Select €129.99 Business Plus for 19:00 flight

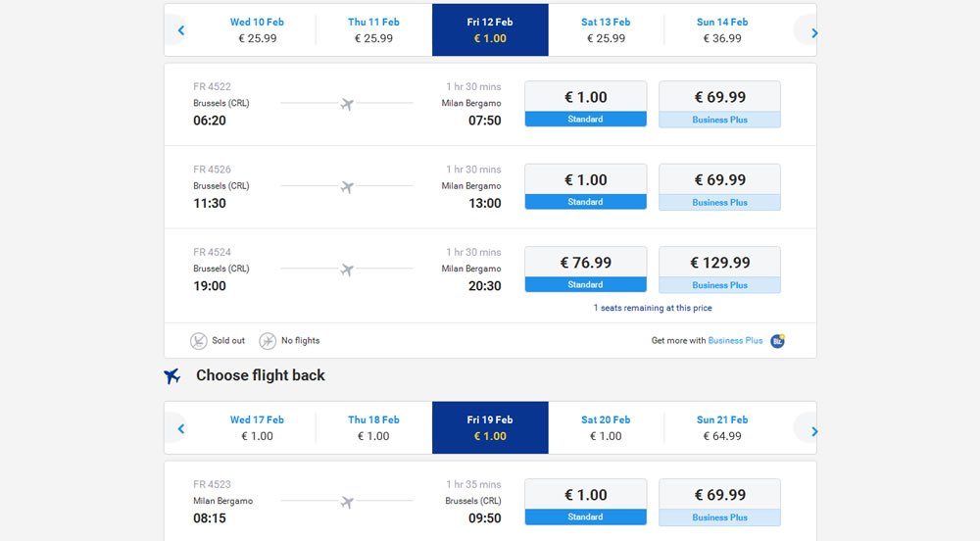719,270
